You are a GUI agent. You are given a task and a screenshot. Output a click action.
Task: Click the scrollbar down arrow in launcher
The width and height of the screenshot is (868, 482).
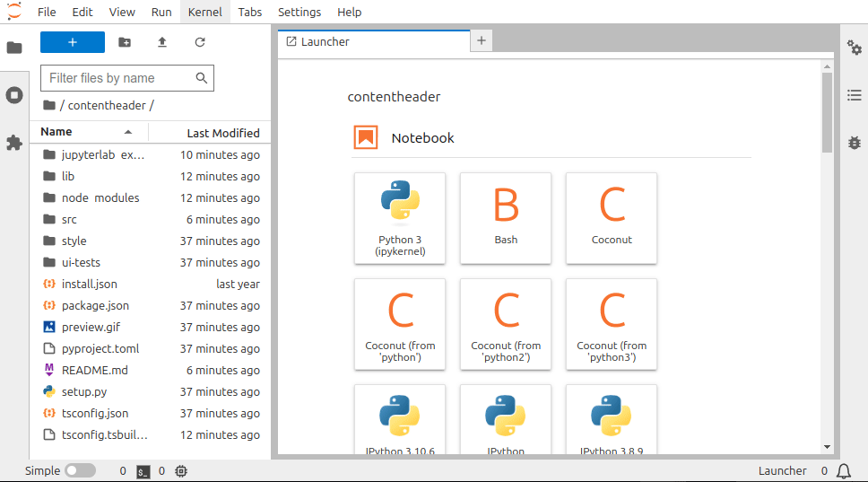tap(827, 447)
